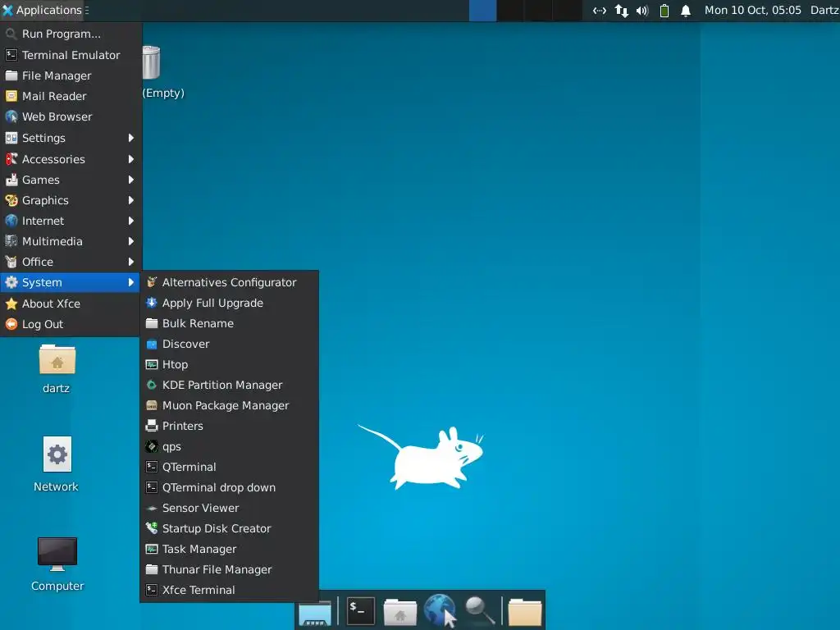
Task: Click the qps process icon
Action: pyautogui.click(x=152, y=446)
